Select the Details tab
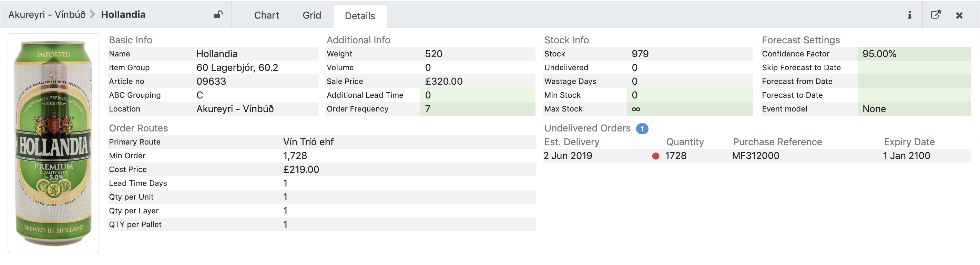980x265 pixels. point(360,16)
